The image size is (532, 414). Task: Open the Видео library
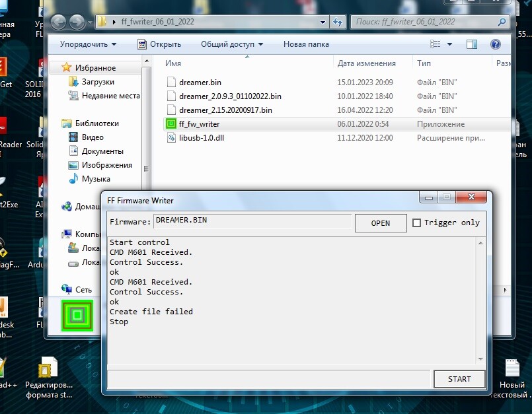tap(93, 137)
